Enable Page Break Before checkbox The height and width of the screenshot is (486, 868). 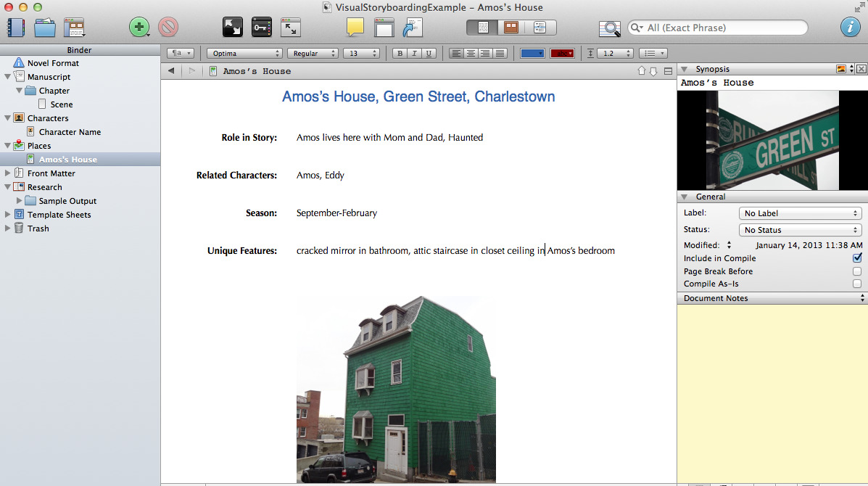click(857, 271)
